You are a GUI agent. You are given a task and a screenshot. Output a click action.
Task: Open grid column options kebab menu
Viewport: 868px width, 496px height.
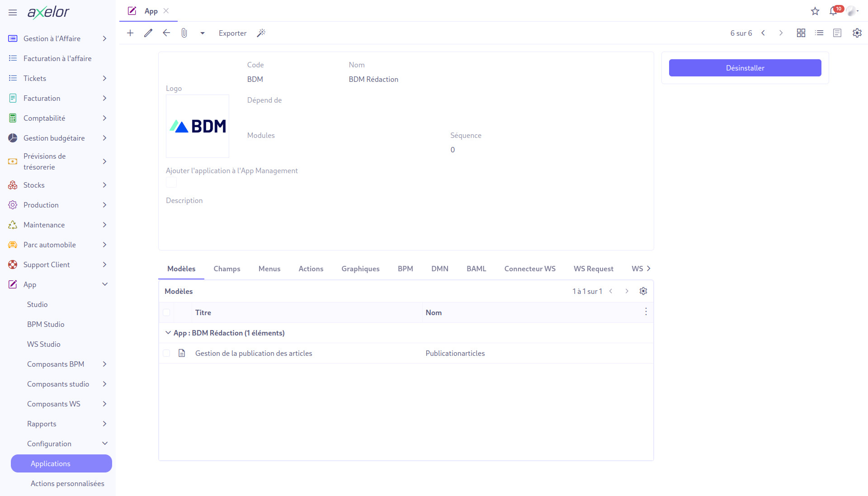(x=646, y=312)
